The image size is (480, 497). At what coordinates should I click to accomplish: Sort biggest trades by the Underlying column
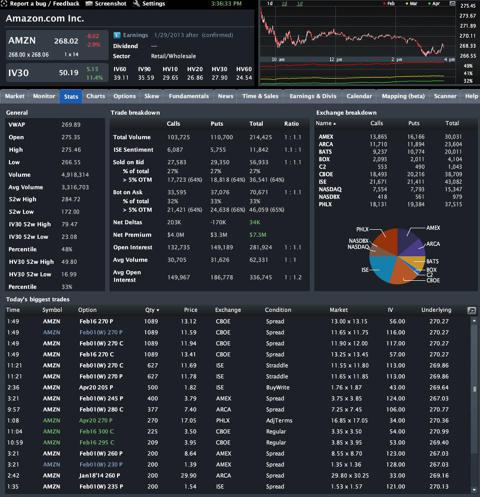pos(436,310)
